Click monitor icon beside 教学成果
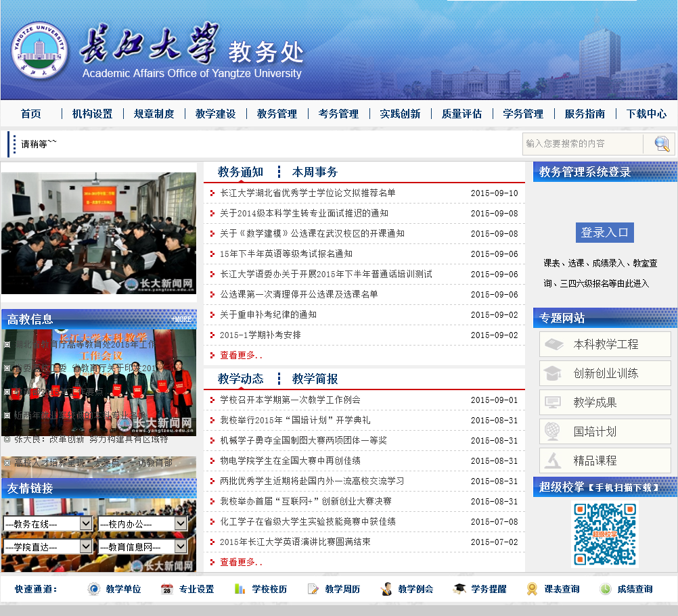The height and width of the screenshot is (616, 678). 553,402
